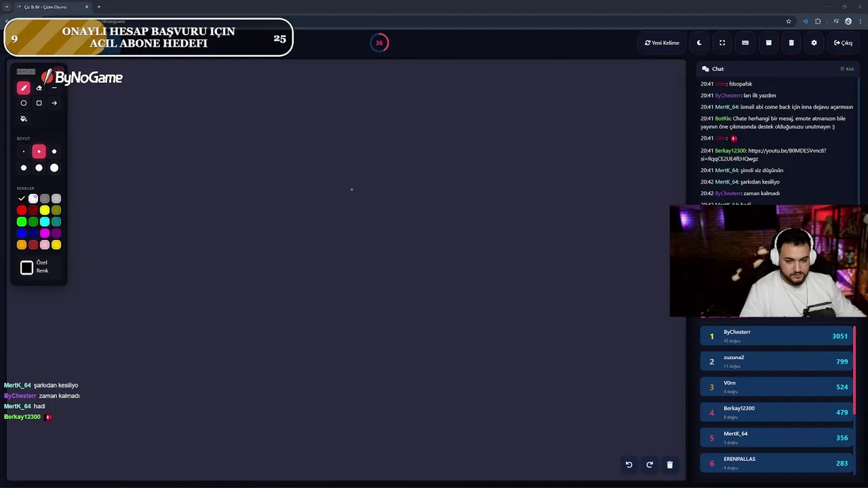This screenshot has width=868, height=488.
Task: Pick the teal color swatch
Action: (56, 222)
